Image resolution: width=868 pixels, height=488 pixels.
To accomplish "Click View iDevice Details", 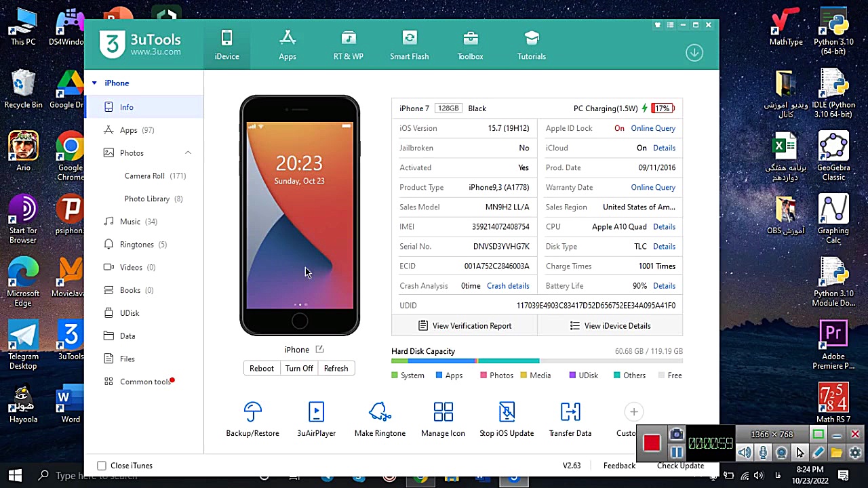I will [x=610, y=326].
